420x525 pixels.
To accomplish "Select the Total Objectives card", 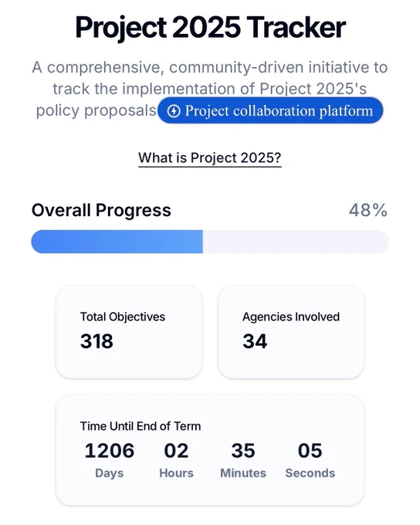I will tap(129, 332).
